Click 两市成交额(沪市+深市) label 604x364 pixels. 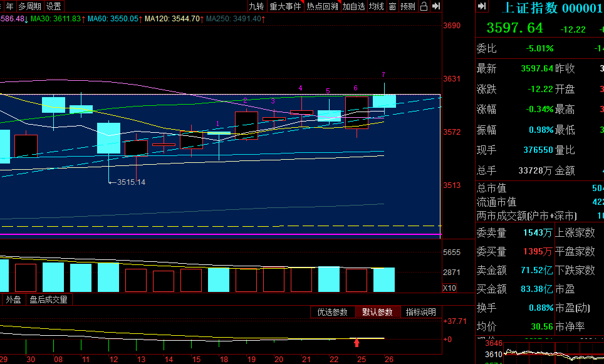click(x=526, y=216)
